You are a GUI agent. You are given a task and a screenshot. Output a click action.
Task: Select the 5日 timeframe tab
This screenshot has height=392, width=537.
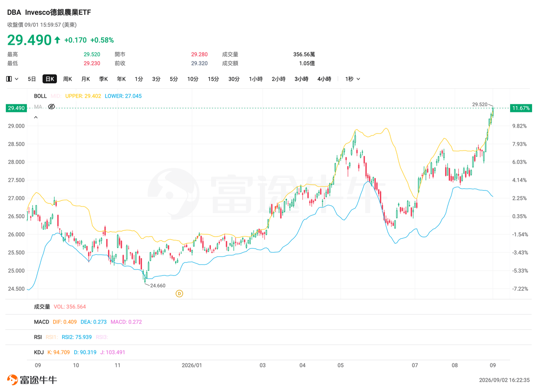pyautogui.click(x=32, y=79)
